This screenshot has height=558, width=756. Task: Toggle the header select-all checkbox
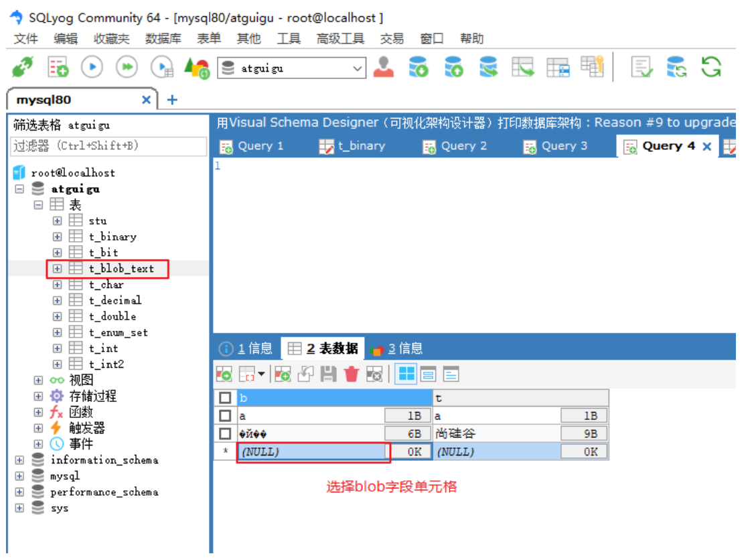225,398
